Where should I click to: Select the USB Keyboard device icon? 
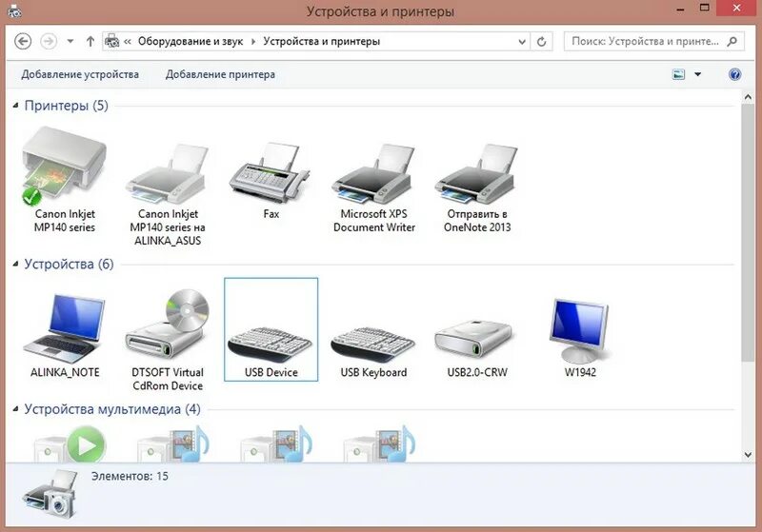[x=373, y=344]
